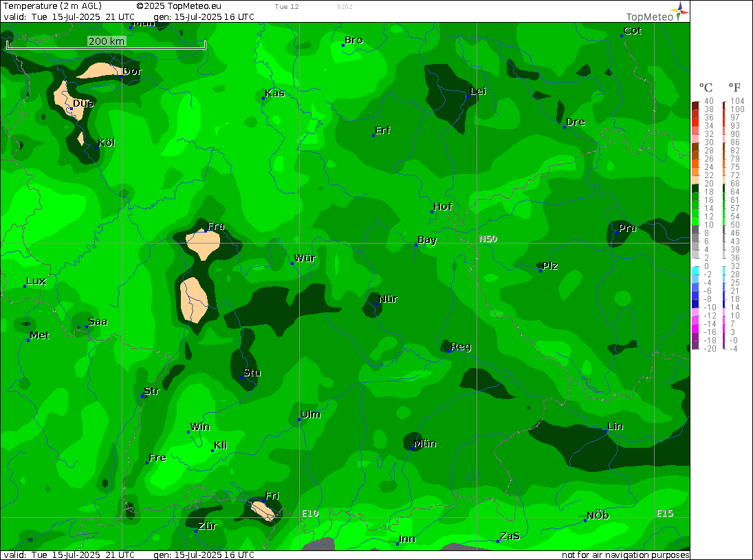Click the Zür city label
Viewport: 753px width, 560px height.
pos(208,526)
